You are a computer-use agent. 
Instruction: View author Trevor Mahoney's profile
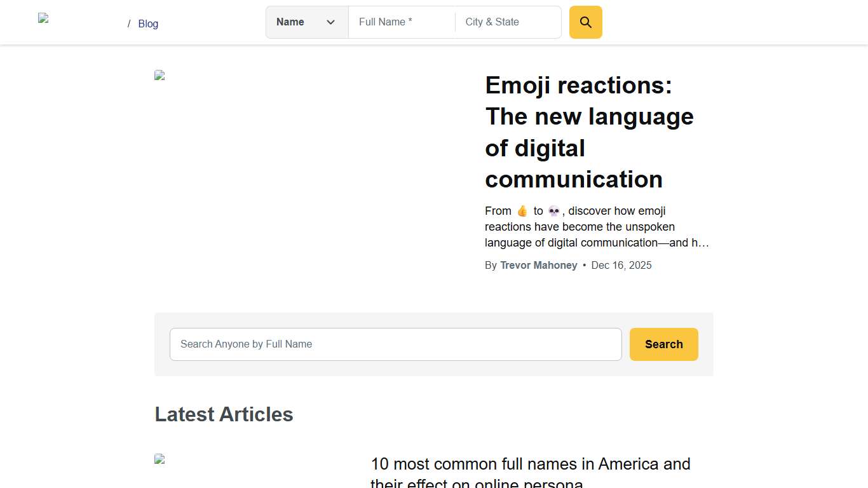(x=538, y=265)
